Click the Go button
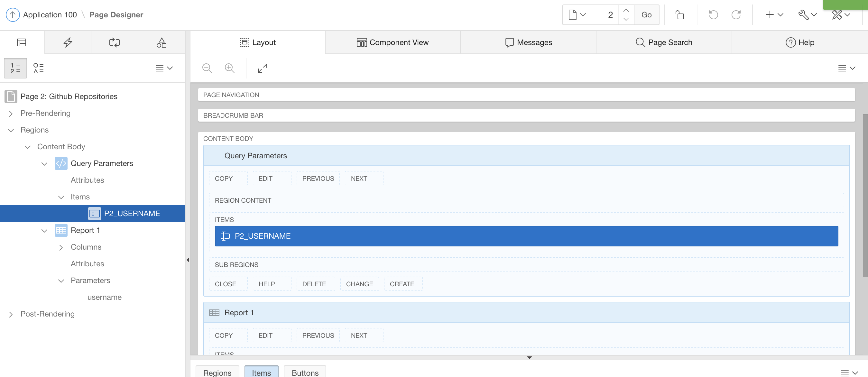The image size is (868, 377). (646, 15)
